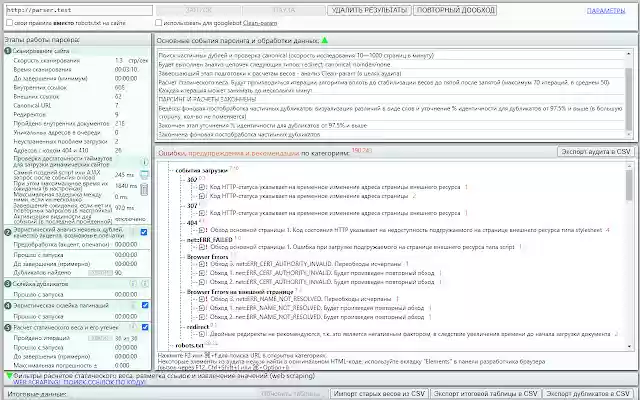Expand 302 external resource temporary address item
This screenshot has width=640, height=400.
[x=202, y=187]
